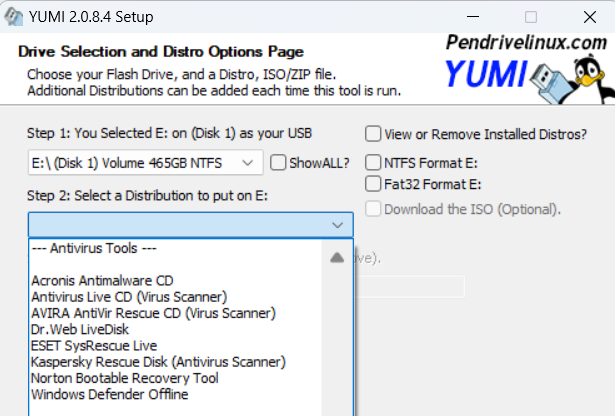Select Kaspersky Rescue Disk (Antivirus Scanner)
Viewport: 615px width, 416px height.
coord(158,361)
